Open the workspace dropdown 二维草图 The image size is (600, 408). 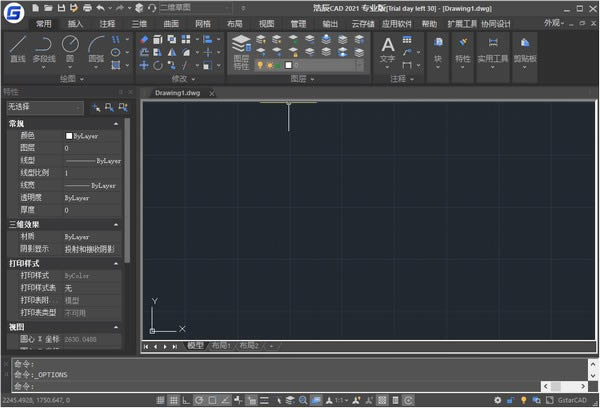tap(196, 8)
